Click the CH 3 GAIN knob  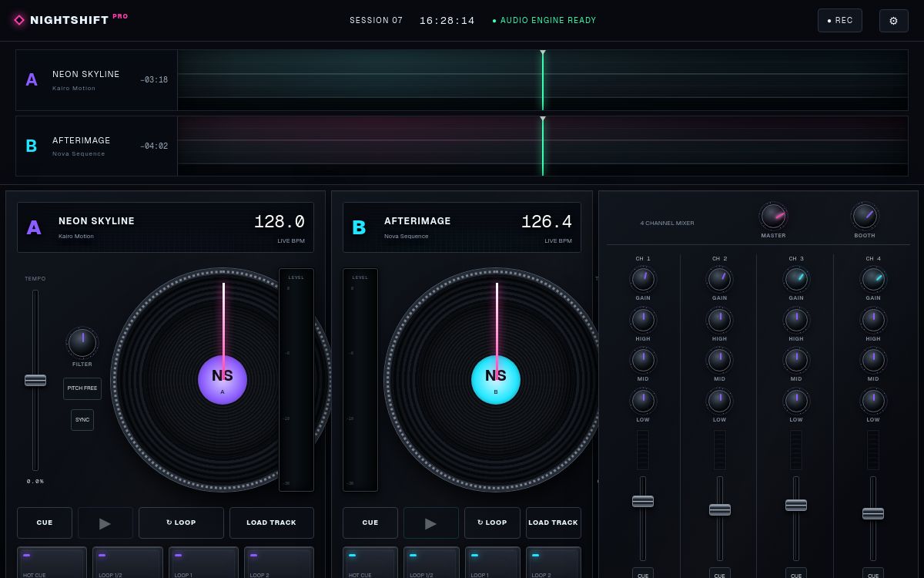796,279
